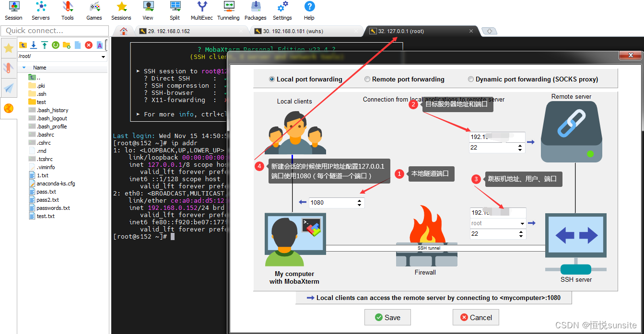Adjust the local forwarded port 1080 stepper
This screenshot has width=644, height=334.
point(360,203)
